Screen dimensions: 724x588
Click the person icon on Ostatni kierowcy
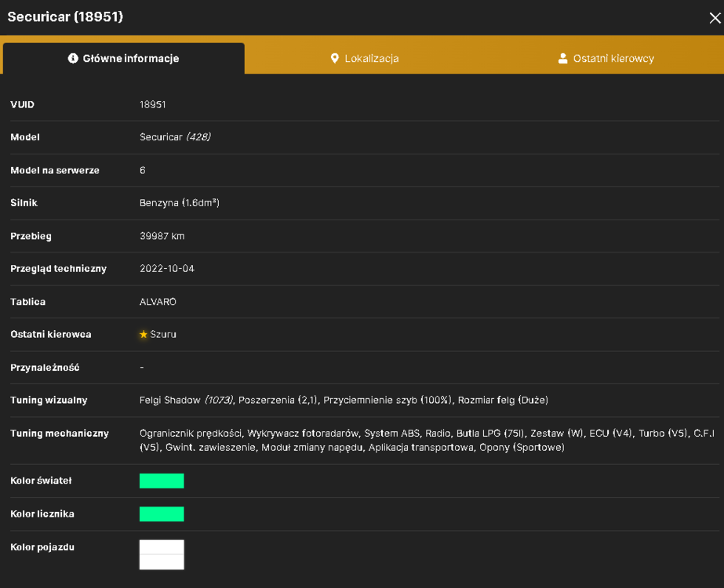(562, 58)
